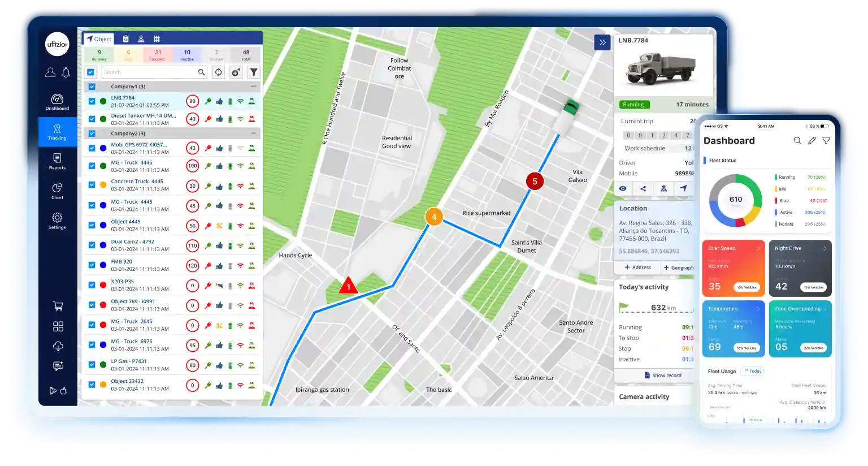Click the Address button

pos(637,267)
